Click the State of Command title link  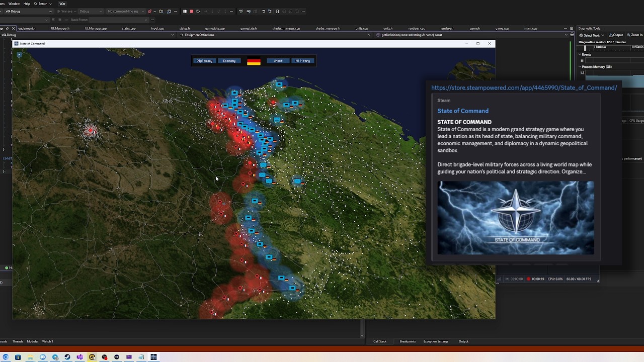(x=463, y=111)
